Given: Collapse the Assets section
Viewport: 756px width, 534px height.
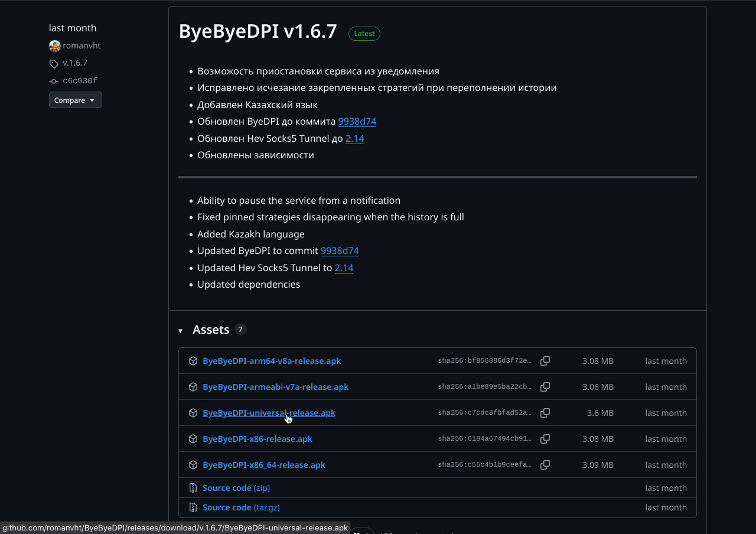Looking at the screenshot, I should [x=181, y=331].
